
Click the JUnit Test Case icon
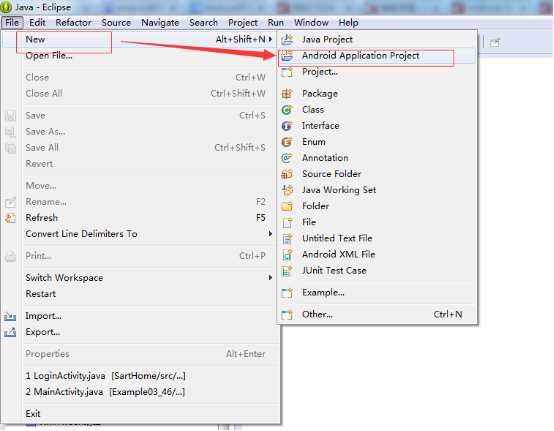287,271
